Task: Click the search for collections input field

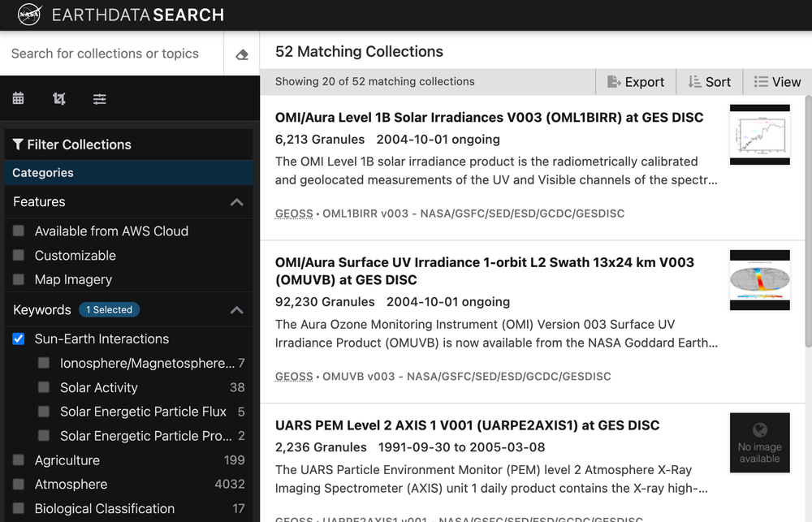Action: tap(112, 54)
